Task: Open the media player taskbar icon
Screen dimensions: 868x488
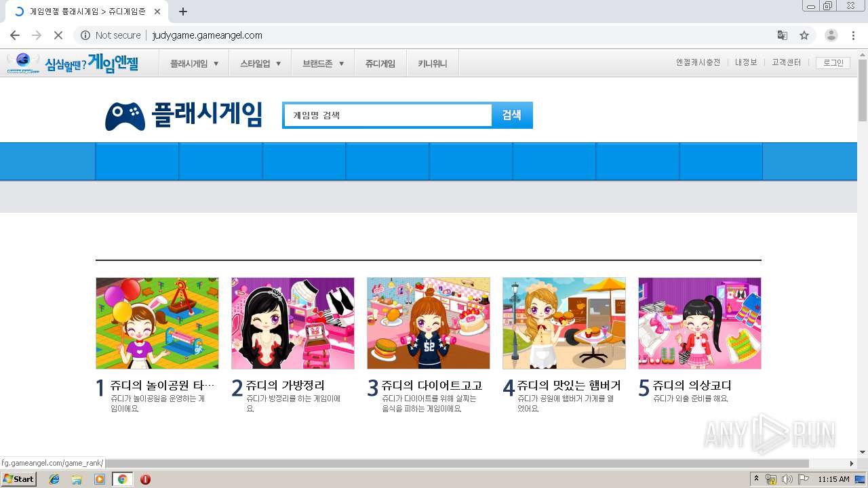Action: point(100,479)
